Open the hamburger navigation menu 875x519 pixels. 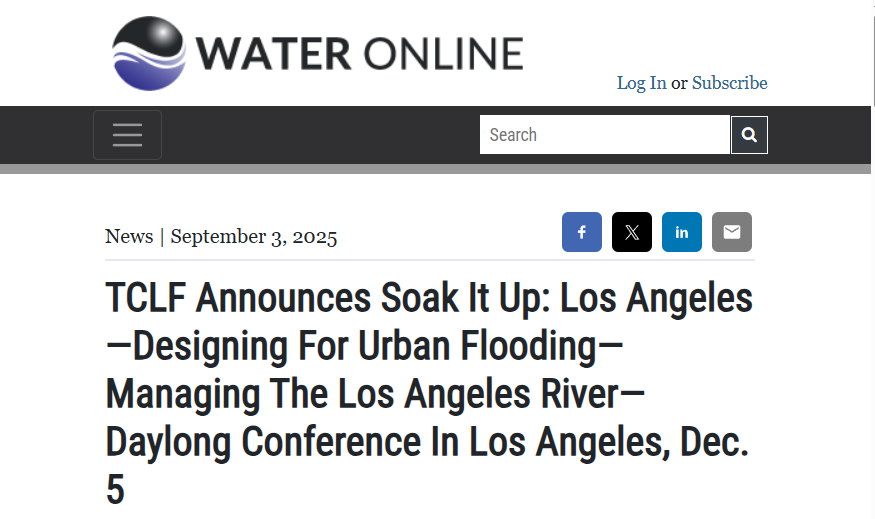127,135
